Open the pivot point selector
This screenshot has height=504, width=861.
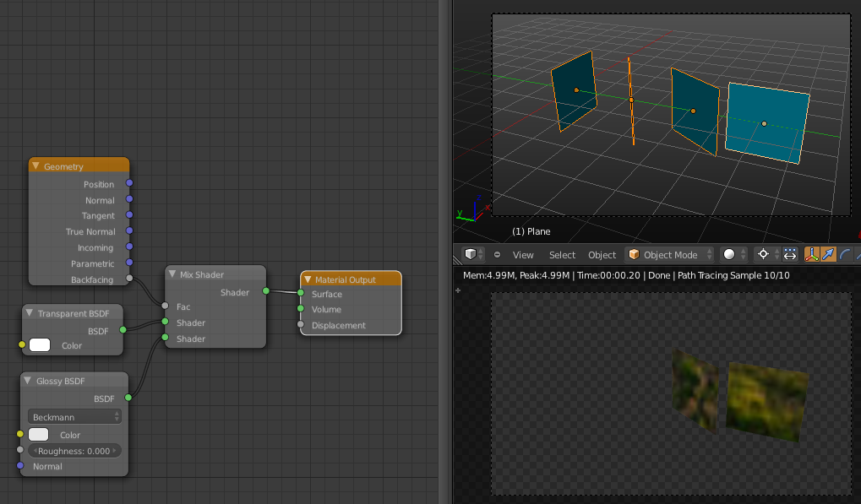click(x=767, y=254)
